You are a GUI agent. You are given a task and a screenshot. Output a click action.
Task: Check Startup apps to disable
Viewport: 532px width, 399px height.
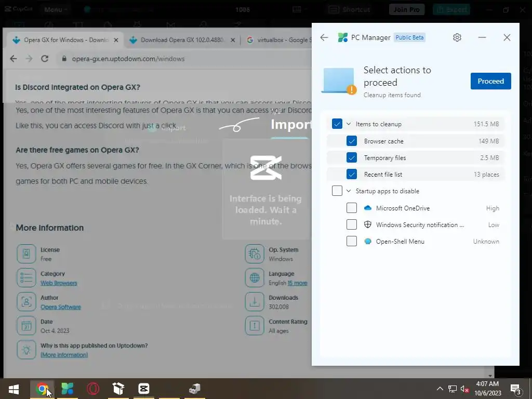tap(337, 191)
